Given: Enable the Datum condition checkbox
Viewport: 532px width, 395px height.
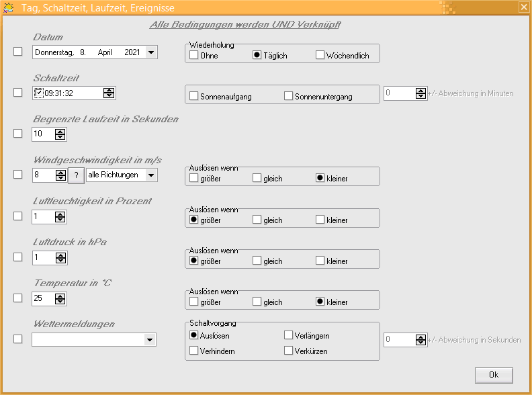Looking at the screenshot, I should tap(17, 52).
